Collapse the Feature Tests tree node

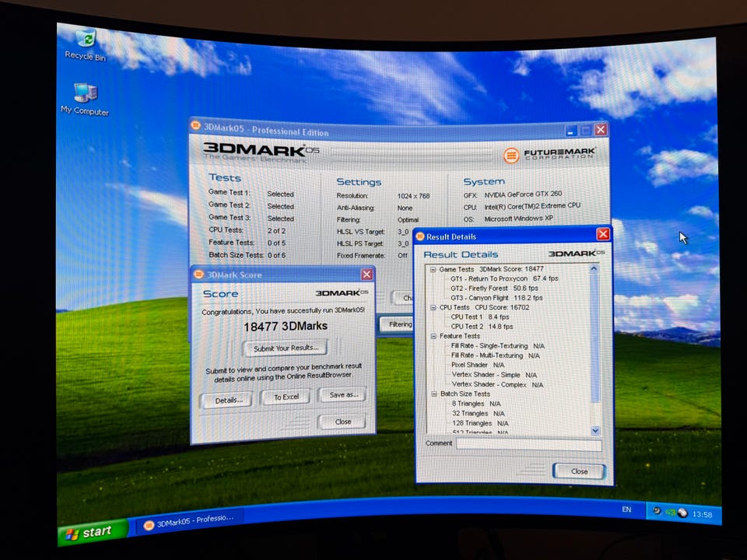point(433,336)
